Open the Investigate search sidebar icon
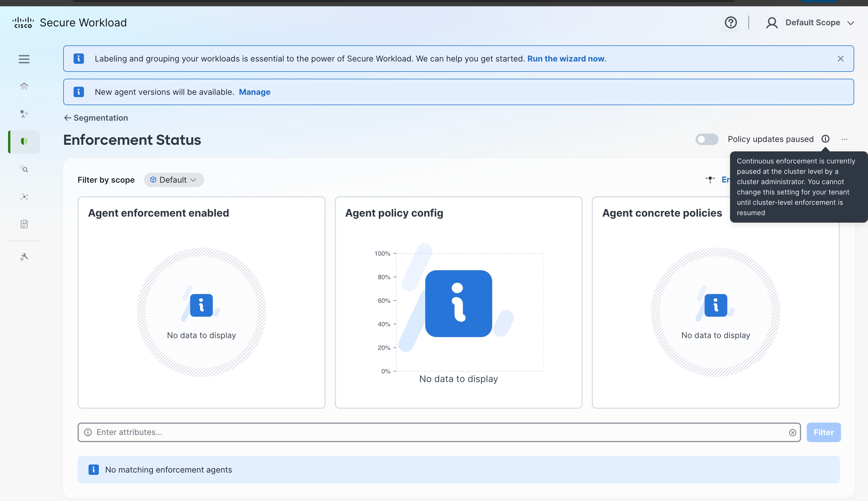Screen dimensions: 868x501 click(24, 169)
